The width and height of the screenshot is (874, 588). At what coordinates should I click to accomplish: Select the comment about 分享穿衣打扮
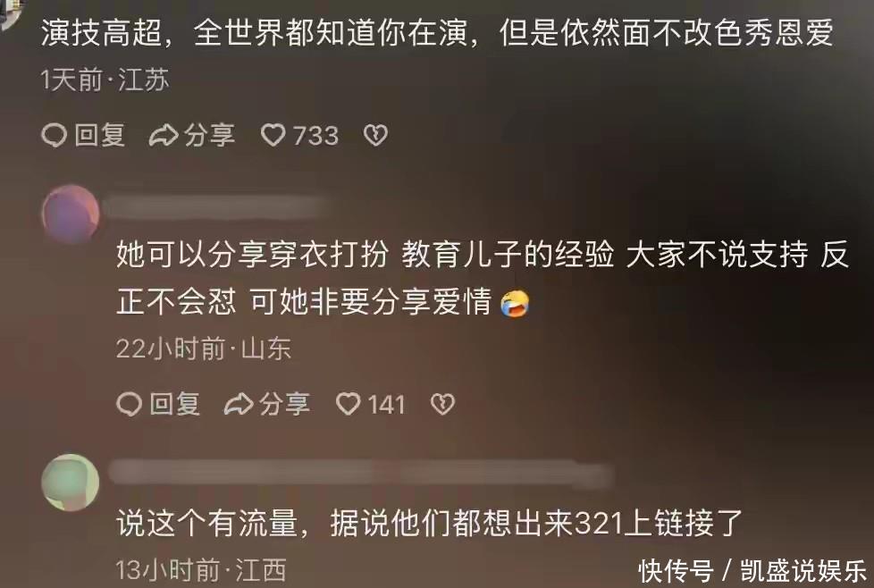coord(483,278)
